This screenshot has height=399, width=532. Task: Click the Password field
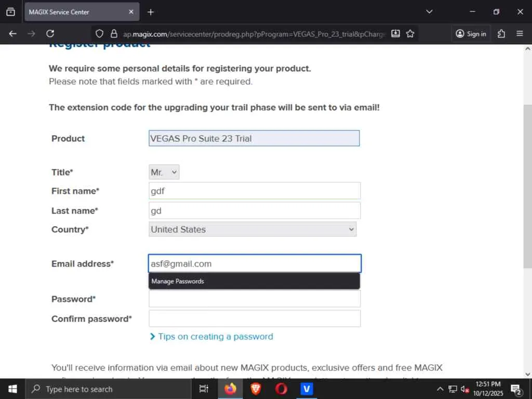click(x=255, y=299)
